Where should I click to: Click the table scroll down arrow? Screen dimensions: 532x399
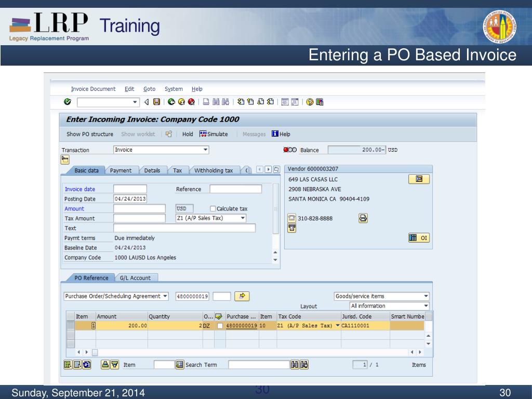(429, 344)
